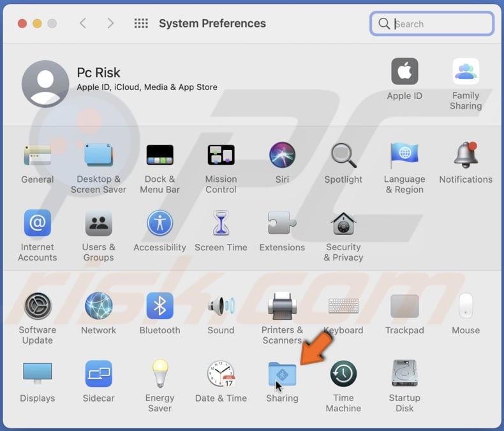
Task: Open Family Sharing settings
Action: 466,72
